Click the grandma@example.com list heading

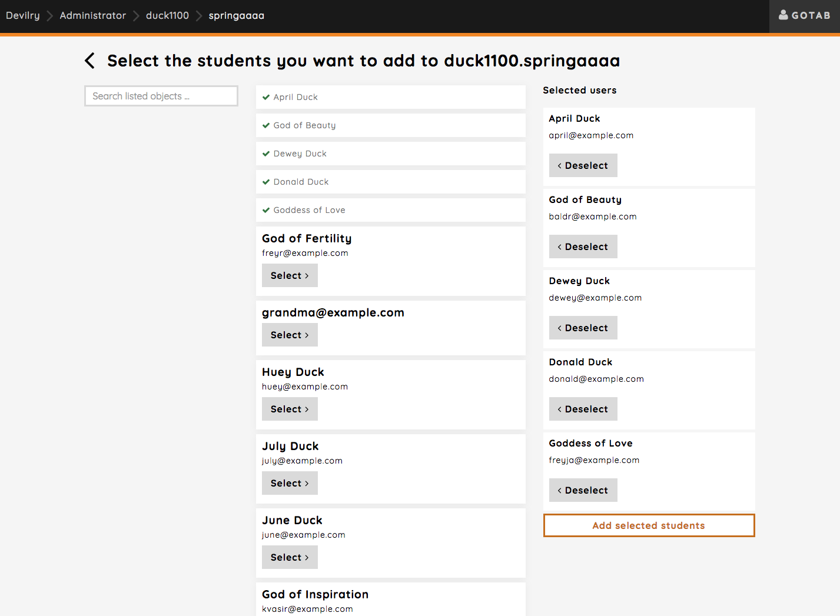pos(333,312)
